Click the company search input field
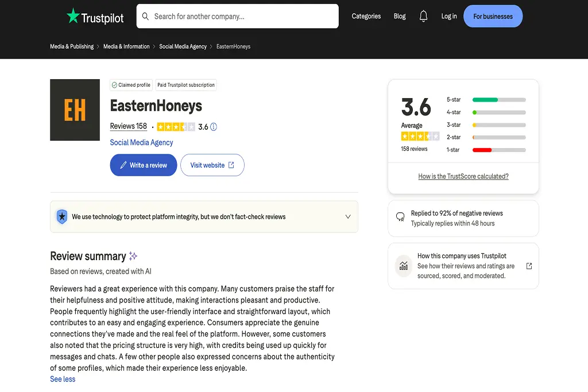 coord(241,16)
